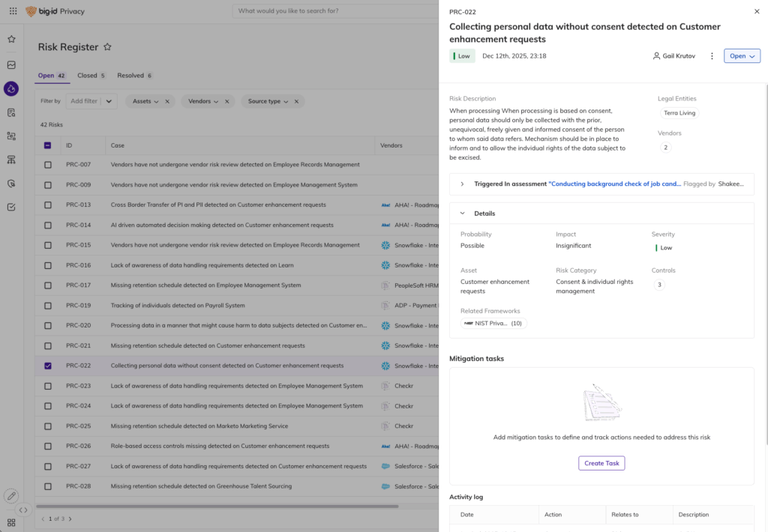Open the apps grid icon in top bar
Screen dimensions: 768x532
(13, 11)
